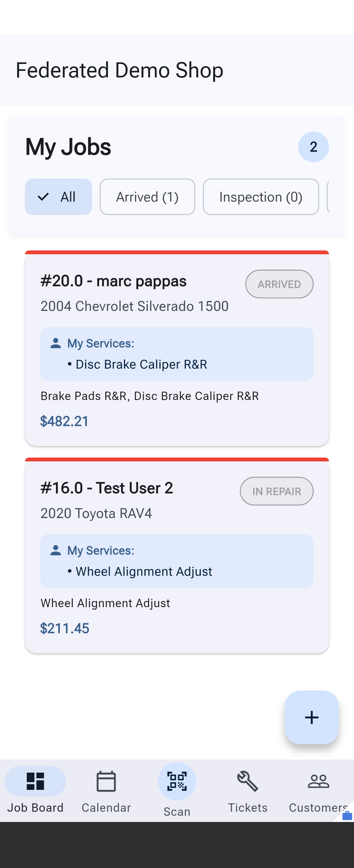Image resolution: width=354 pixels, height=868 pixels.
Task: Click the ARRIVED status badge
Action: click(279, 284)
